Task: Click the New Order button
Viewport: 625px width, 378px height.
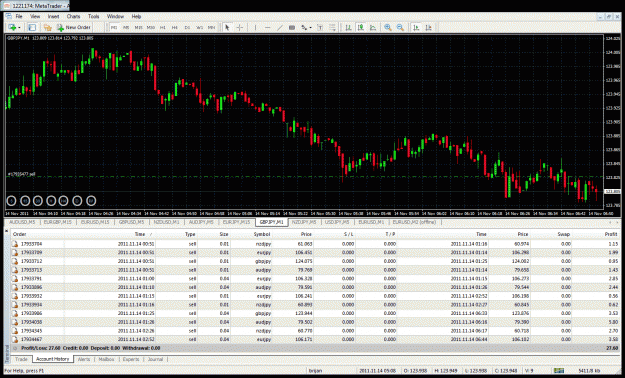Action: [x=74, y=28]
